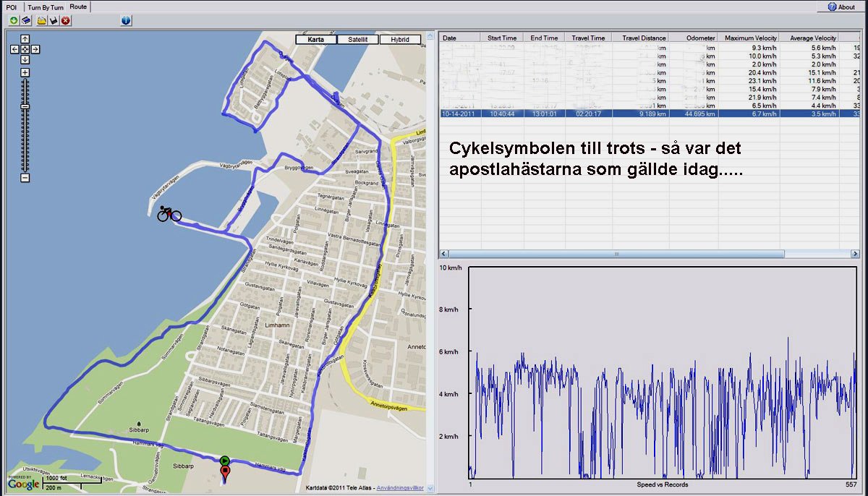Click the floppy disk save icon
The width and height of the screenshot is (868, 496).
point(54,20)
